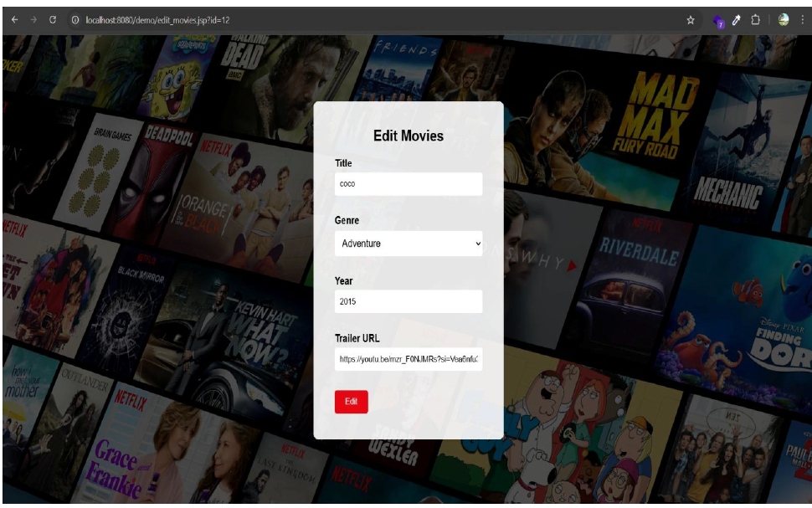Click the browser forward arrow
The width and height of the screenshot is (812, 508).
(33, 20)
